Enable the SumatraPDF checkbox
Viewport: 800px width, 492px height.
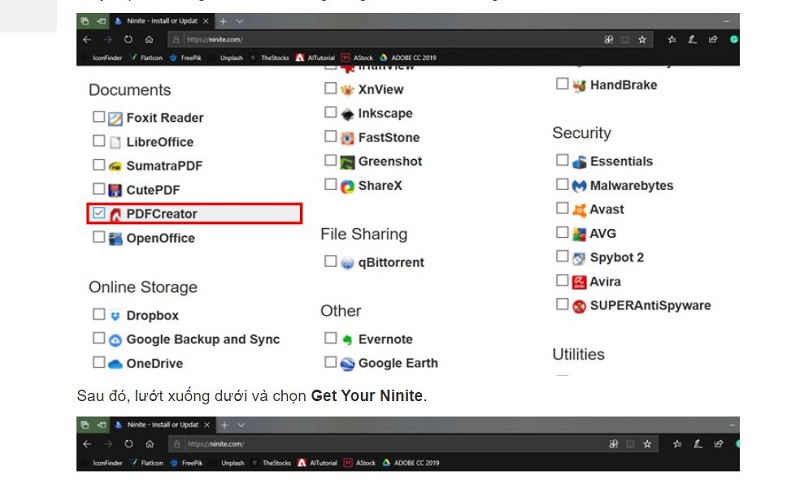point(98,165)
